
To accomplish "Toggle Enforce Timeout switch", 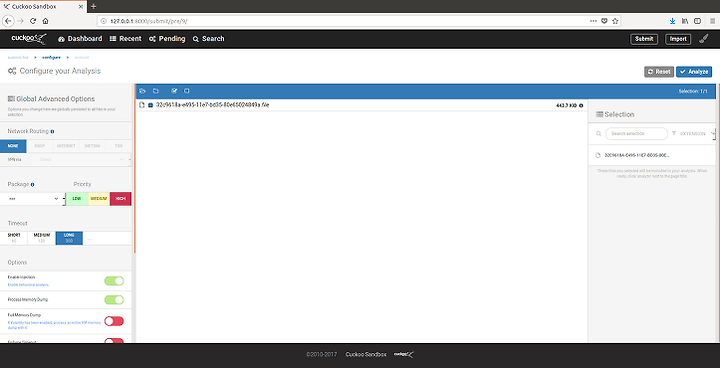I will point(114,340).
